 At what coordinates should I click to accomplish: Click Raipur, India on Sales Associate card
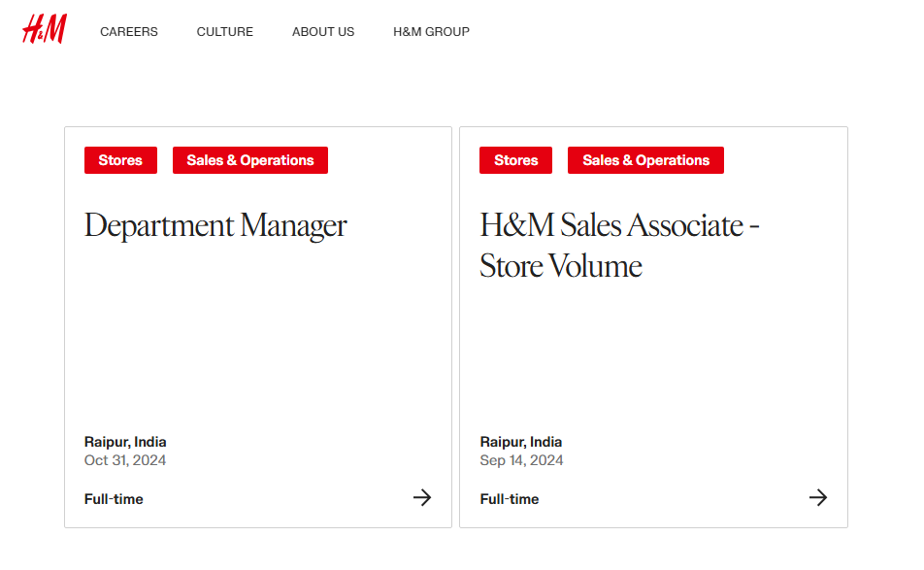tap(521, 442)
